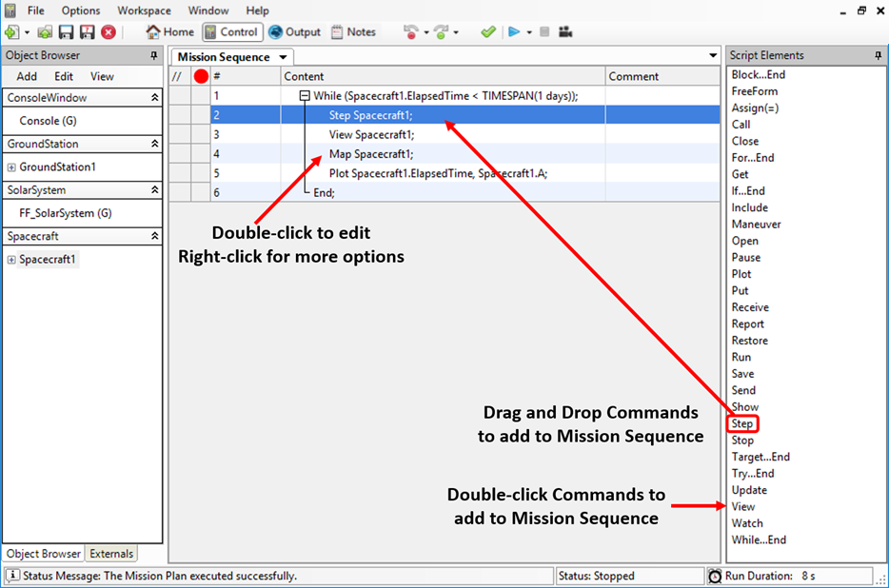Click the Run Duration clock icon

(715, 576)
